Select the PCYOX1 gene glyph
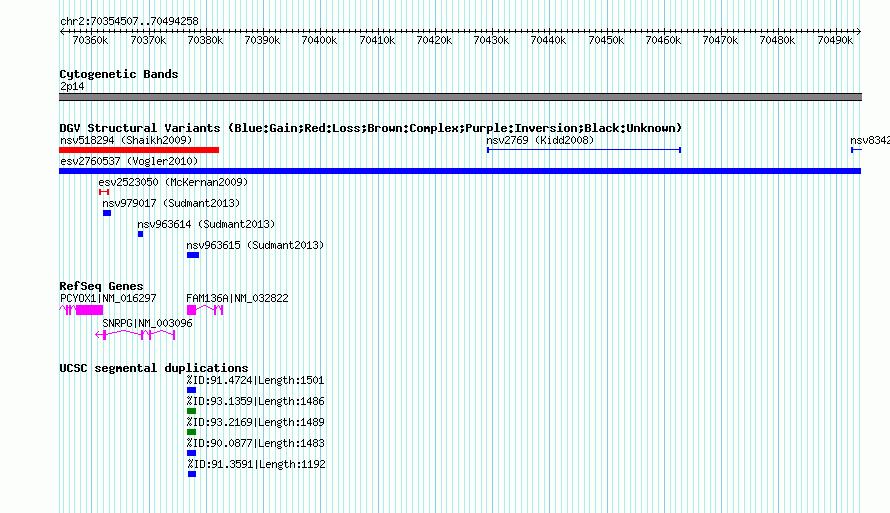890x513 pixels. coord(81,310)
